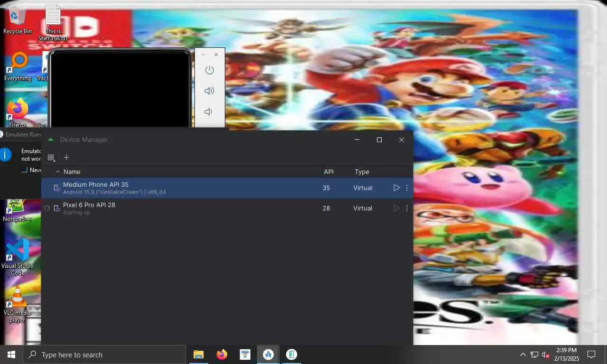This screenshot has height=364, width=607.
Task: Click the disabled play button for Pixel 6 Pro
Action: [396, 208]
